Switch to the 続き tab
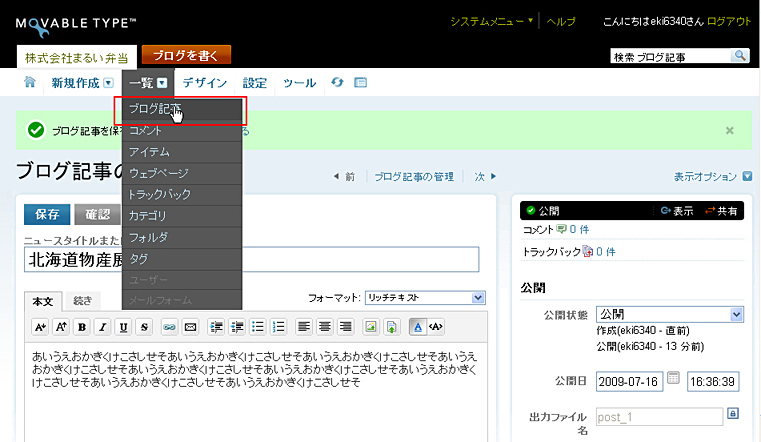This screenshot has height=442, width=761. coord(83,300)
